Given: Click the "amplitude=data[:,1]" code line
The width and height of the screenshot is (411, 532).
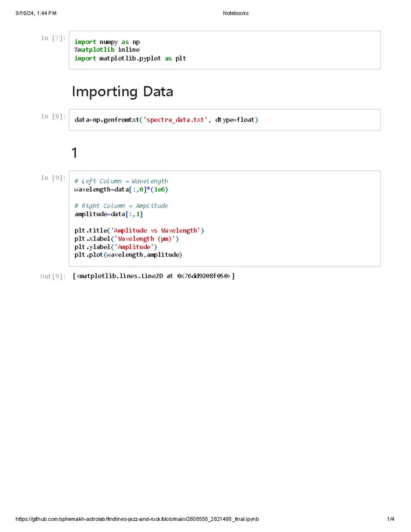Looking at the screenshot, I should [109, 214].
